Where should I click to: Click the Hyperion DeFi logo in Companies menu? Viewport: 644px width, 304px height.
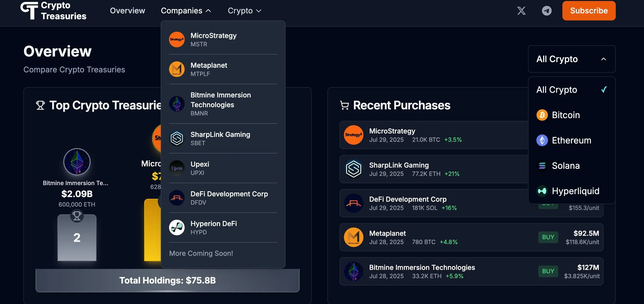[177, 228]
